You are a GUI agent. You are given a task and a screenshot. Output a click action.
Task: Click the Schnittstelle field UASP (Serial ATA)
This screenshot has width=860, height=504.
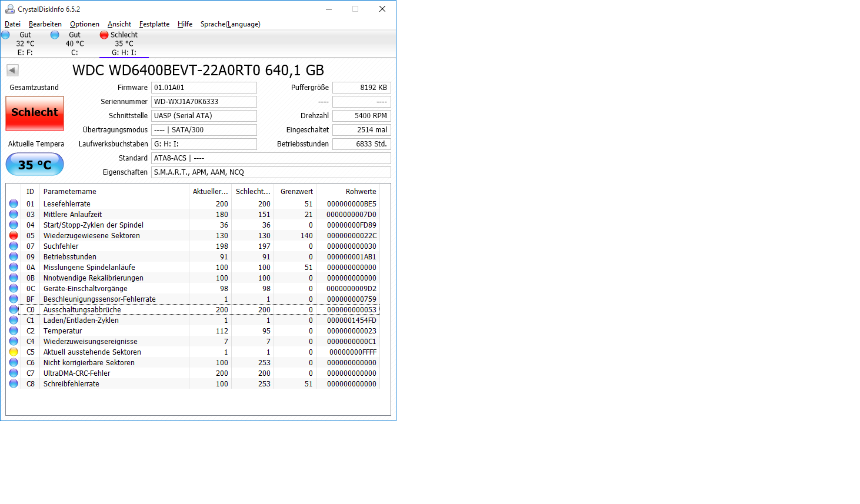tap(204, 116)
